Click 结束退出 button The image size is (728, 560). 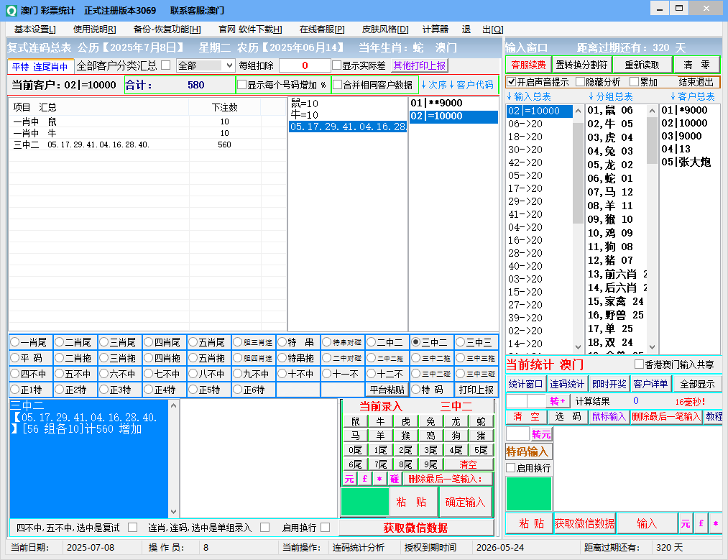[x=696, y=82]
